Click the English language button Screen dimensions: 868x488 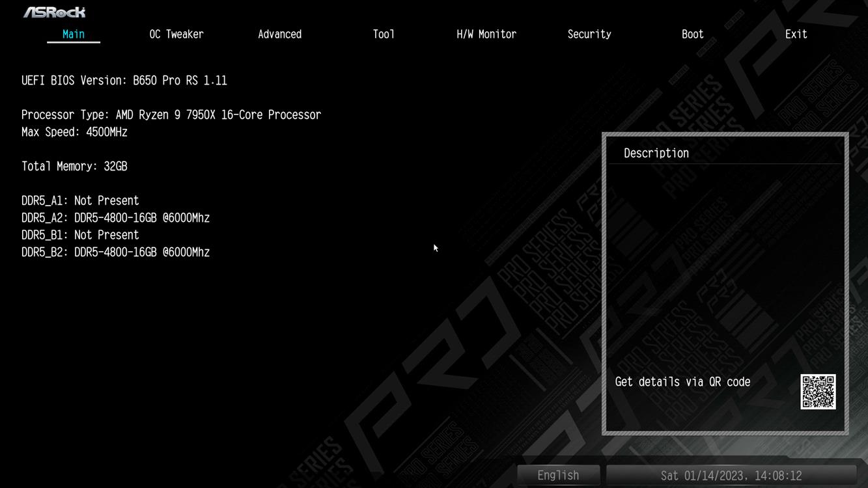tap(558, 476)
